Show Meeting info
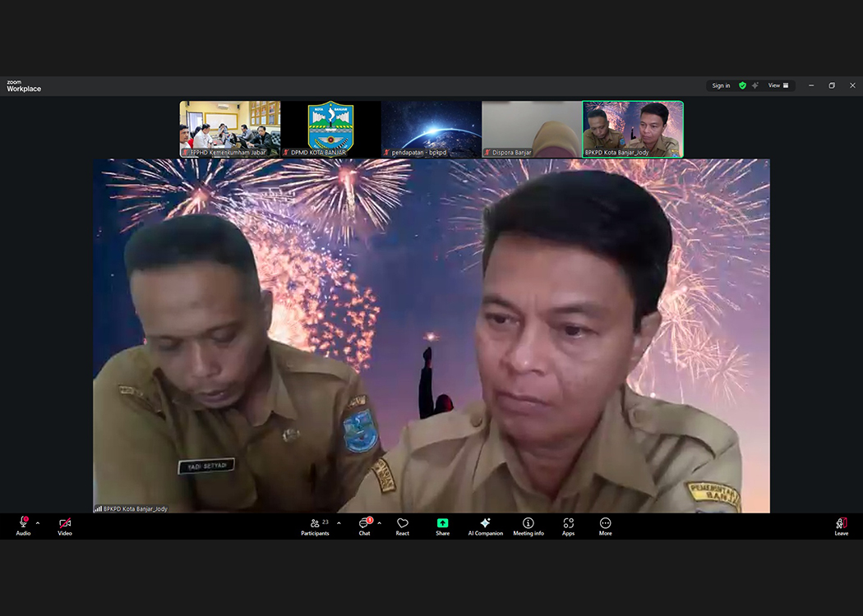Viewport: 863px width, 616px height. 528,524
